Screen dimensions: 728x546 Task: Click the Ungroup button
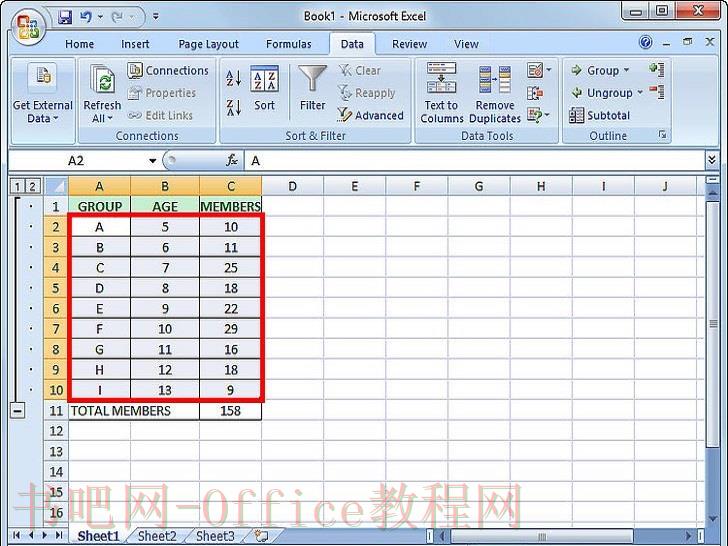tap(602, 93)
